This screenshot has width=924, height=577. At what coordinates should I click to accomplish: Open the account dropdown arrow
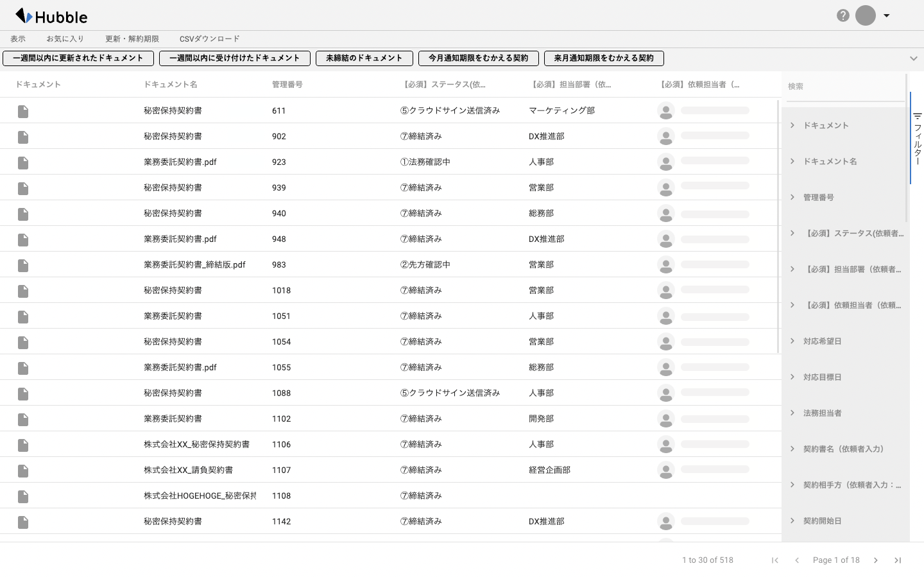887,15
